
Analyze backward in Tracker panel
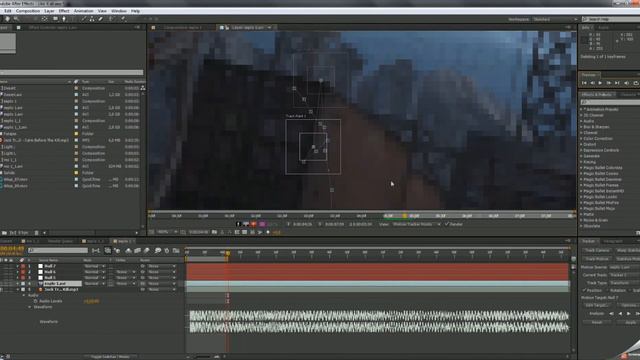620,313
